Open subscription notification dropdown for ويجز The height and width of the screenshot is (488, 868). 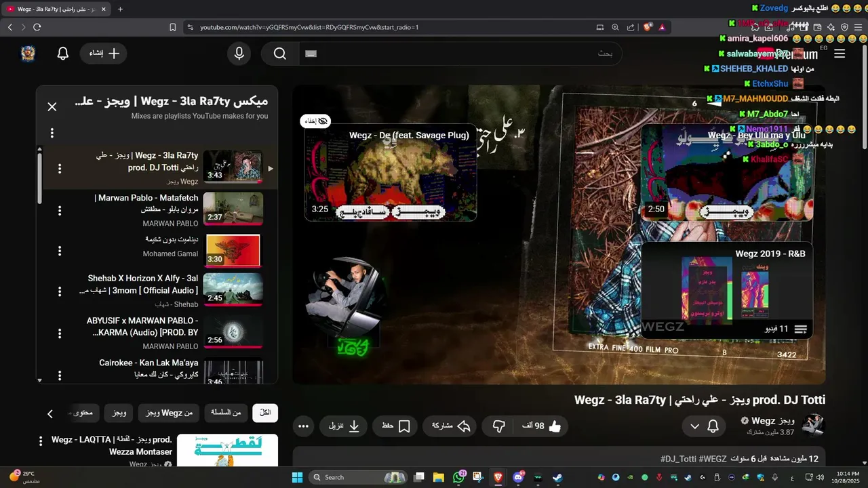pyautogui.click(x=704, y=426)
